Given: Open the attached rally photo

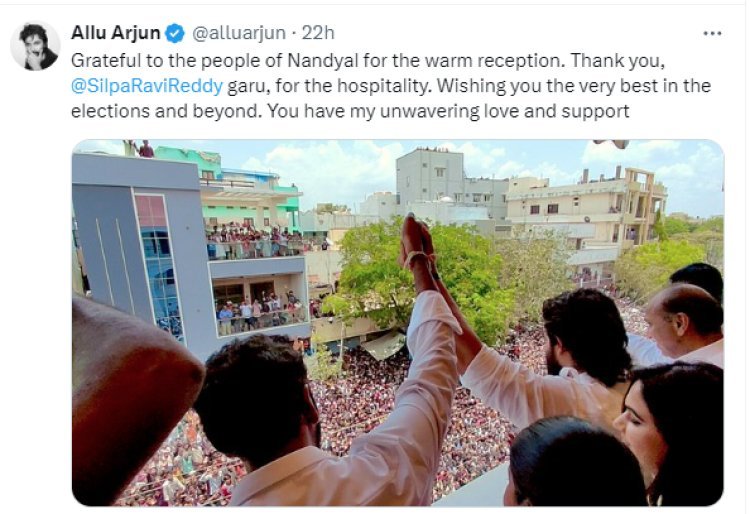Looking at the screenshot, I should coord(397,323).
